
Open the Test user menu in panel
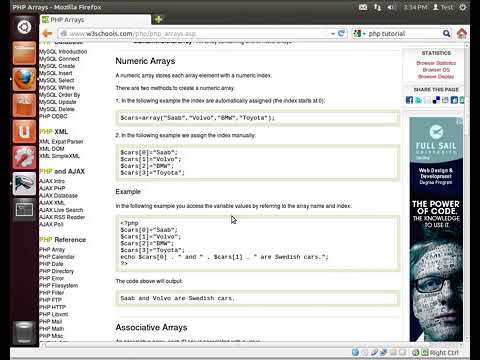point(443,7)
